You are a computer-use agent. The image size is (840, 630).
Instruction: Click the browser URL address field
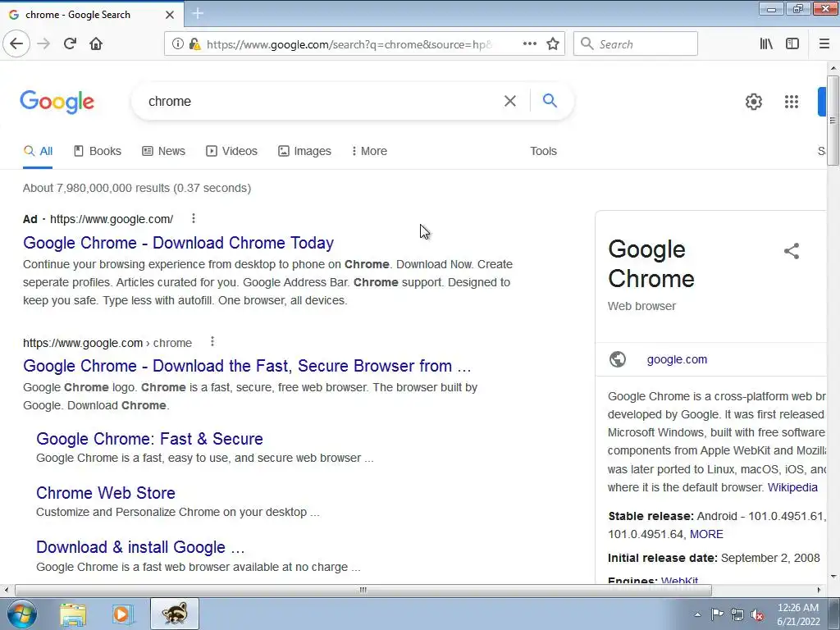point(348,44)
